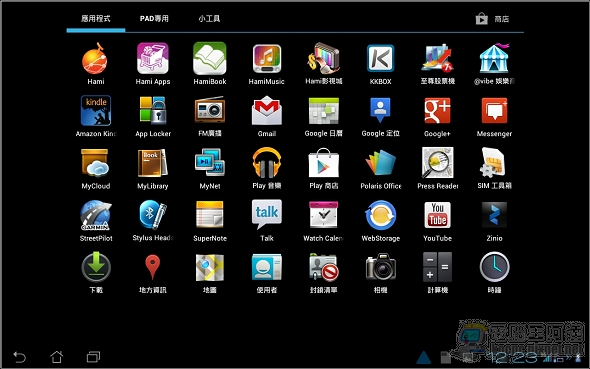Launch MyNet media app

(x=210, y=169)
